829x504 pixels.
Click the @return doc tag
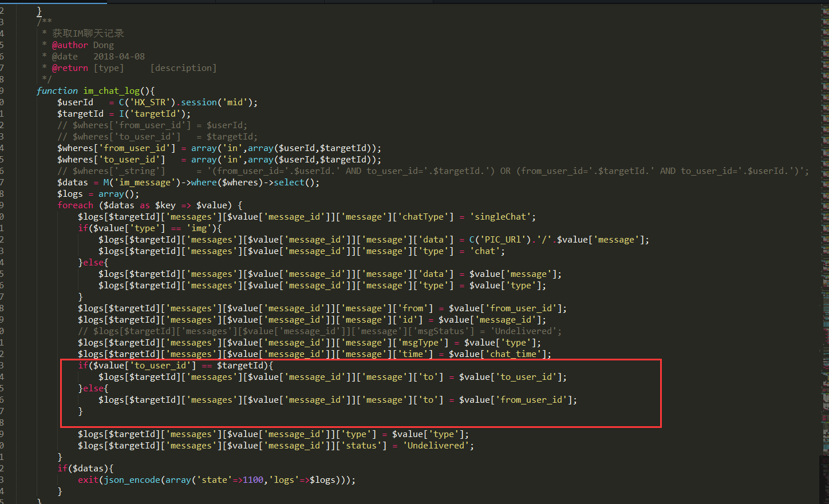click(x=70, y=68)
